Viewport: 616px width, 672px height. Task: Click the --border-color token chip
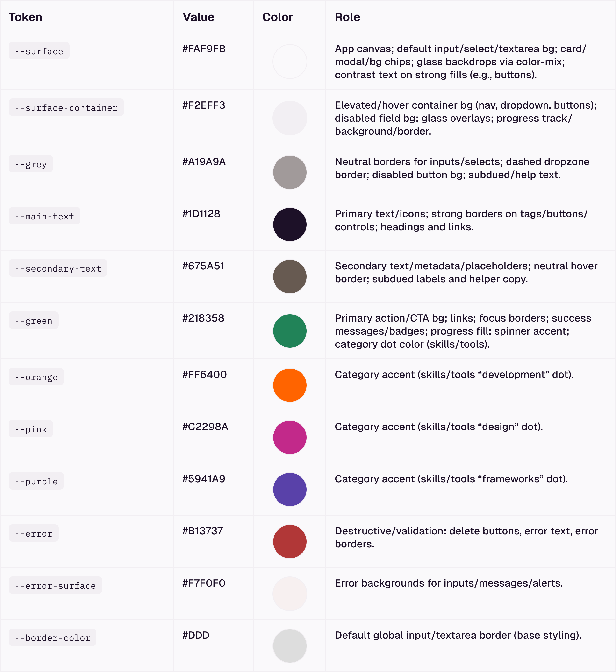pyautogui.click(x=52, y=638)
